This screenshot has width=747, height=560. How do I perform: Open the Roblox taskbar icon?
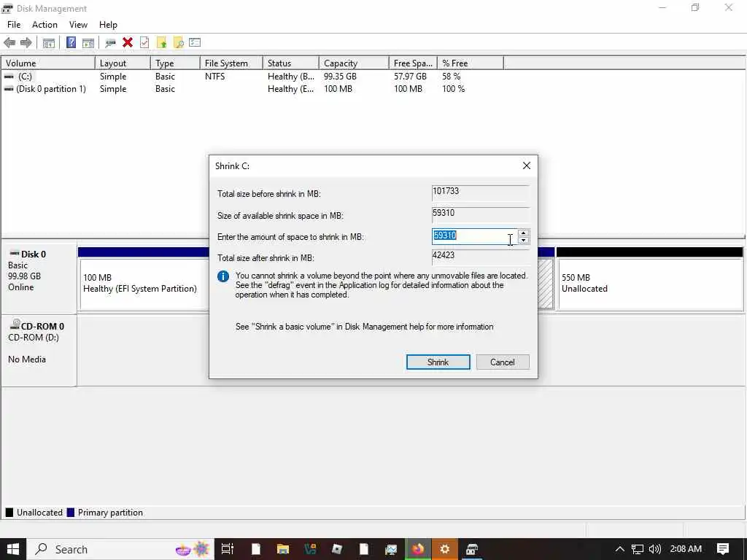point(337,549)
